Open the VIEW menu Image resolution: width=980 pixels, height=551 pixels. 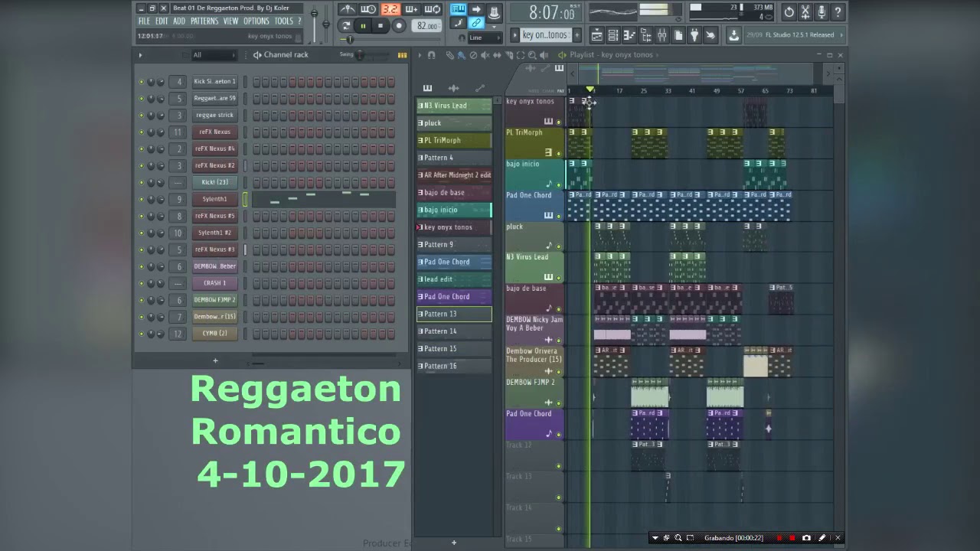point(230,21)
